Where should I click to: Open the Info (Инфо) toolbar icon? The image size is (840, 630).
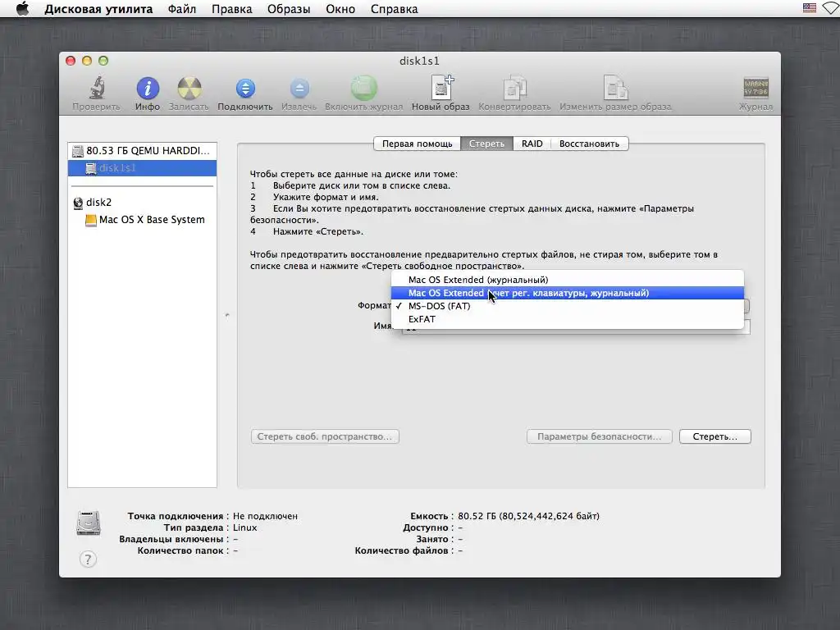(x=148, y=89)
